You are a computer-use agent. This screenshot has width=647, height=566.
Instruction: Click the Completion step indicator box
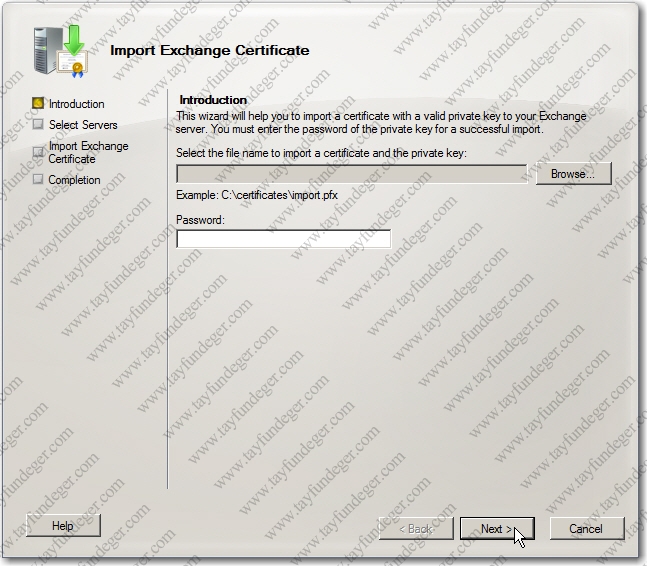38,179
